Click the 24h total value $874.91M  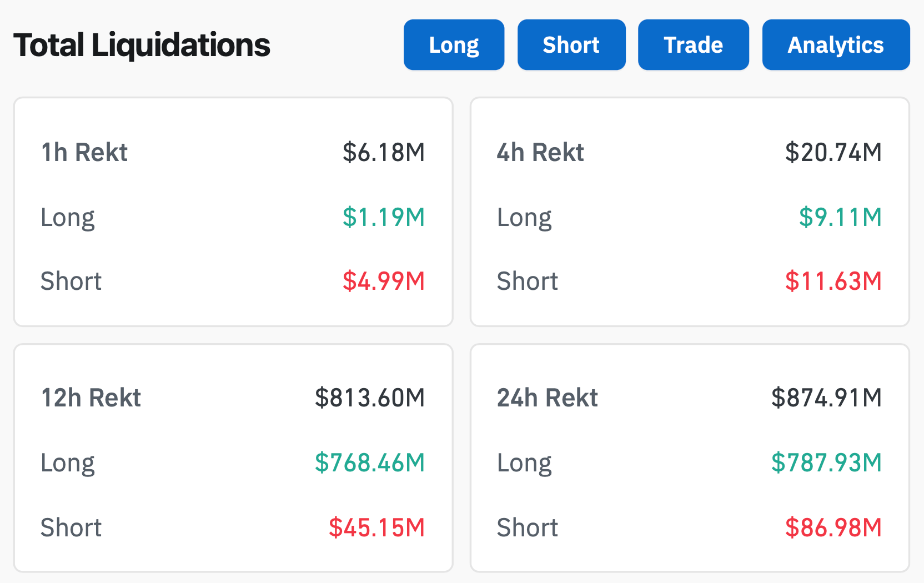click(826, 398)
